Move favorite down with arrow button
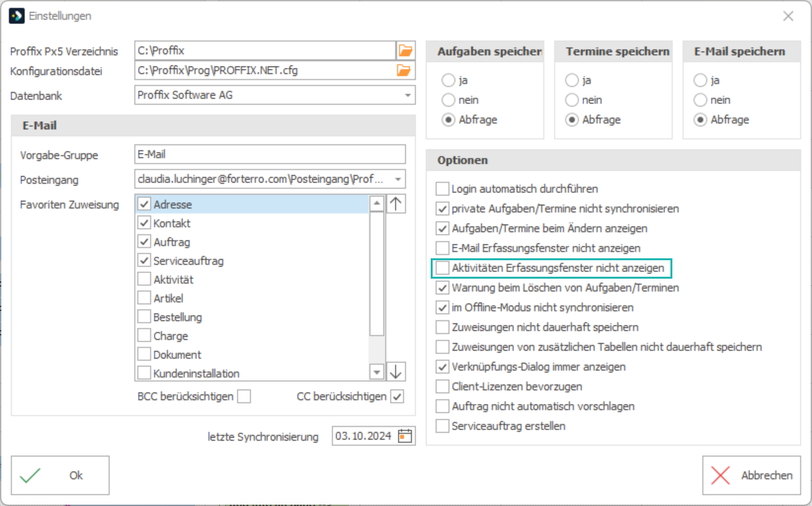Viewport: 812px width, 506px height. (396, 372)
